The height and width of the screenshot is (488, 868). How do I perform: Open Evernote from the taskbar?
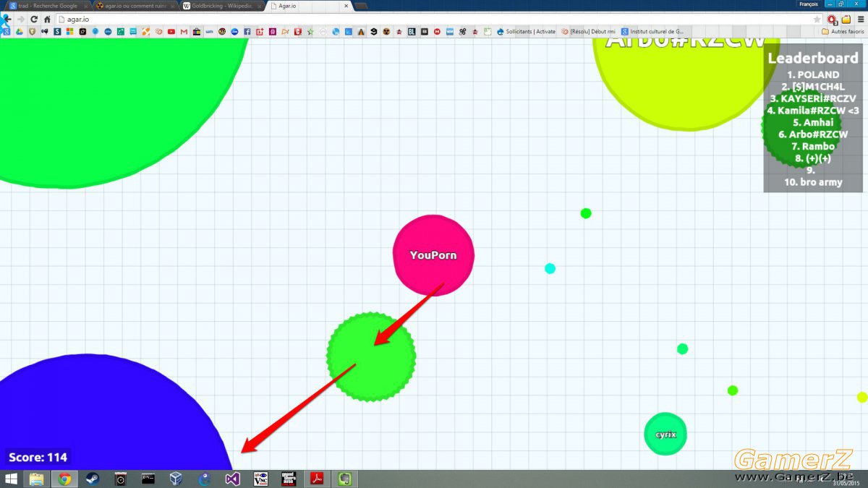click(x=344, y=479)
